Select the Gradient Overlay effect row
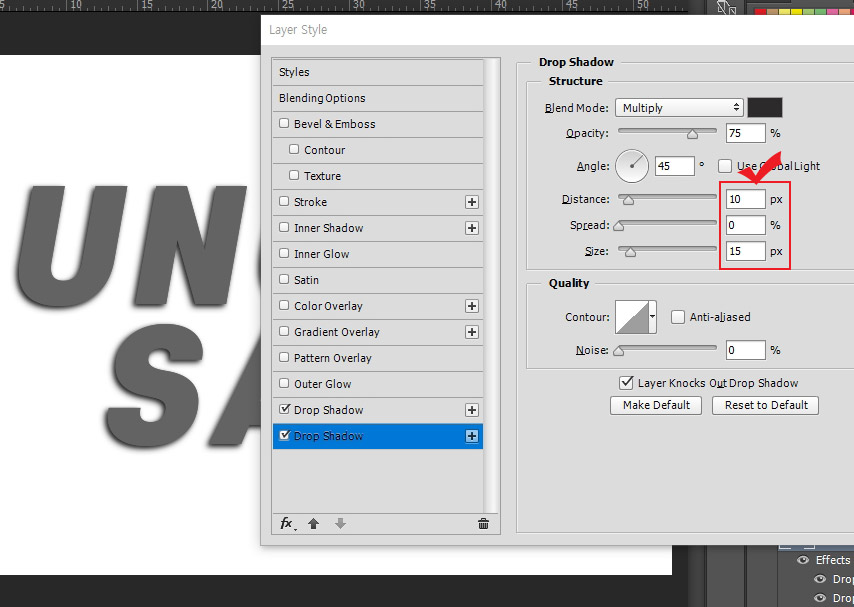Screen dimensions: 854x607 (x=377, y=332)
